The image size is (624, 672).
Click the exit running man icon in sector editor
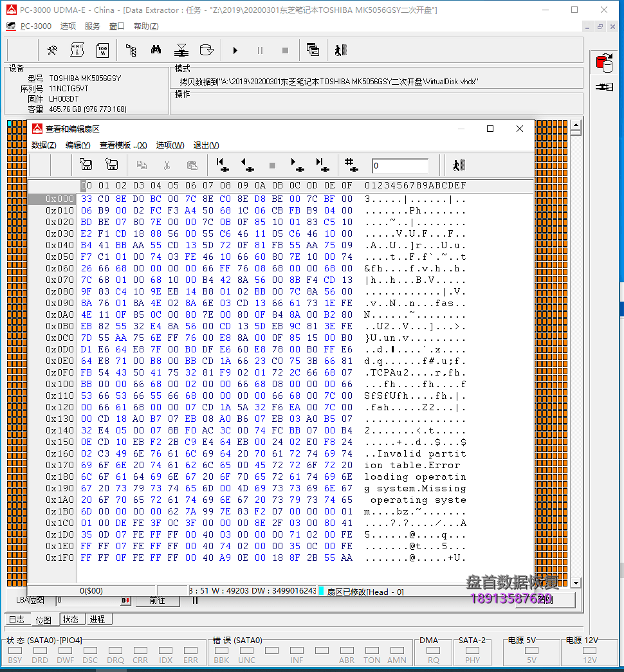[459, 165]
